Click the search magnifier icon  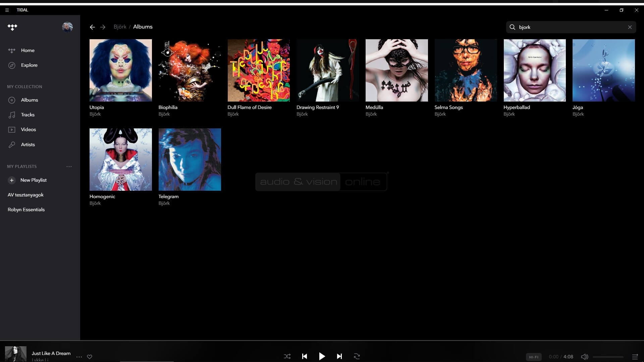512,27
